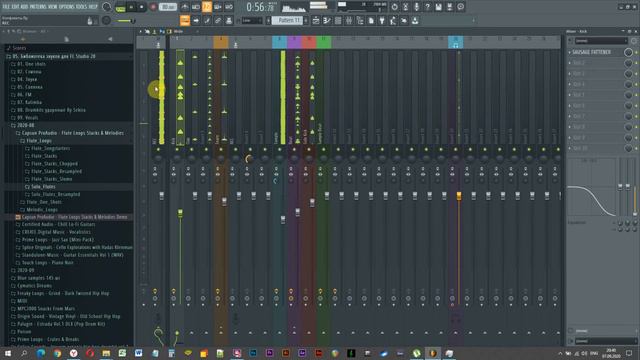Viewport: 640px width, 360px height.
Task: Click the speech bubble icon in the top toolbar
Action: click(460, 7)
